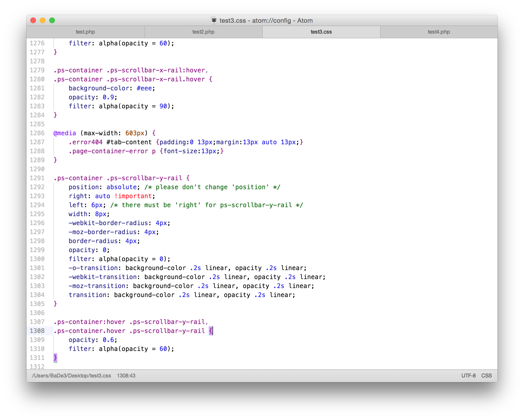This screenshot has width=524, height=420.
Task: Click the 1308:43 cursor position indicator
Action: pyautogui.click(x=126, y=376)
